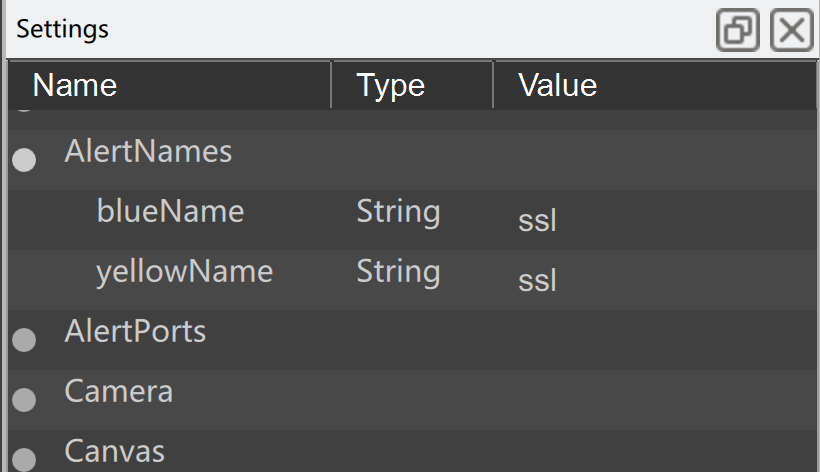Expand the AlertPorts group bullet
The image size is (820, 472).
(24, 340)
